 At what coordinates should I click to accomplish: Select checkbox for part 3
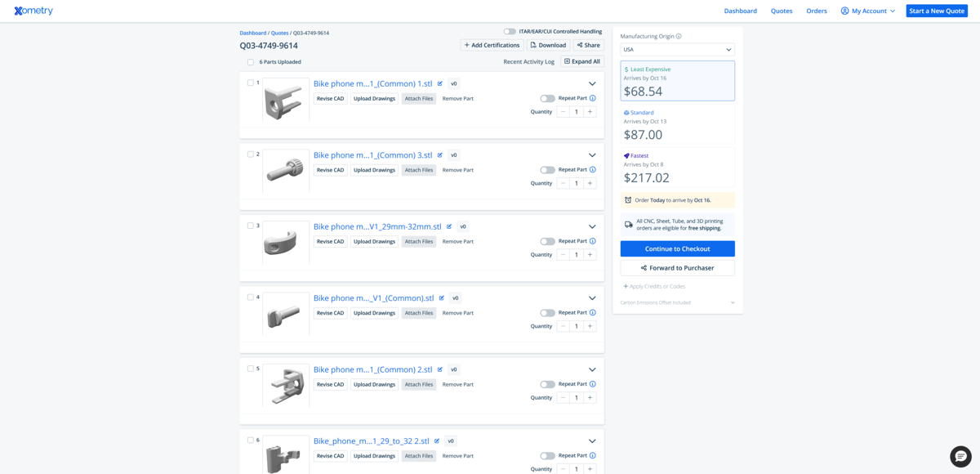coord(251,226)
